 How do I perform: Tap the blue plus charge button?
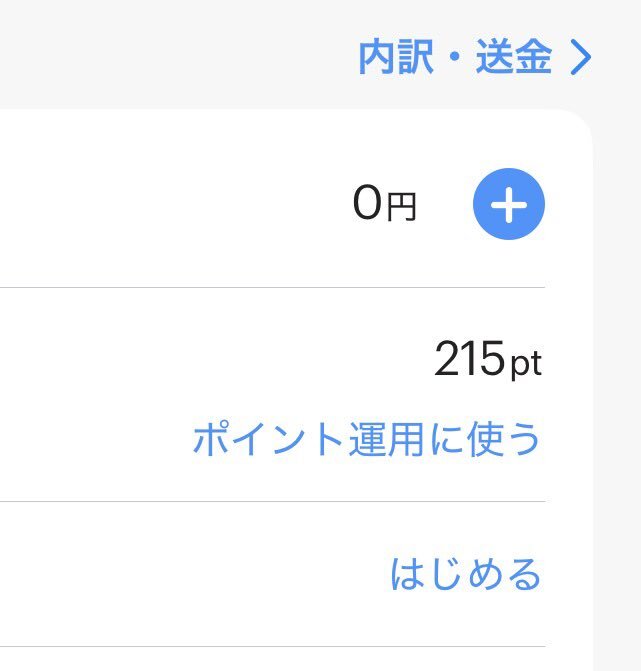(509, 204)
